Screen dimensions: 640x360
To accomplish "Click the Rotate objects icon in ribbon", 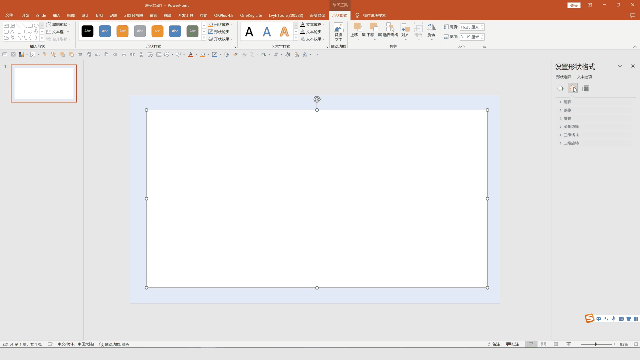I will point(431,31).
